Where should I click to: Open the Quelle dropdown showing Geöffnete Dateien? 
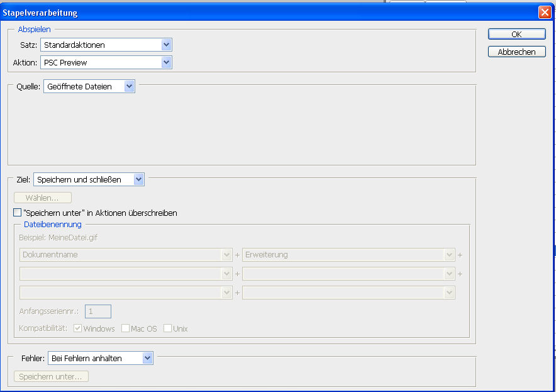[89, 86]
